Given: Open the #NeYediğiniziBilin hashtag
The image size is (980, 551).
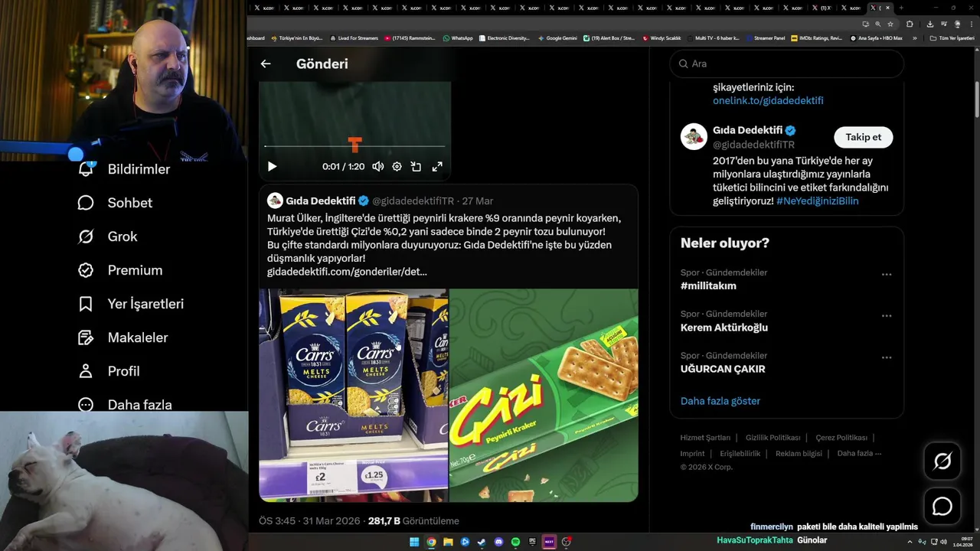Looking at the screenshot, I should tap(817, 201).
